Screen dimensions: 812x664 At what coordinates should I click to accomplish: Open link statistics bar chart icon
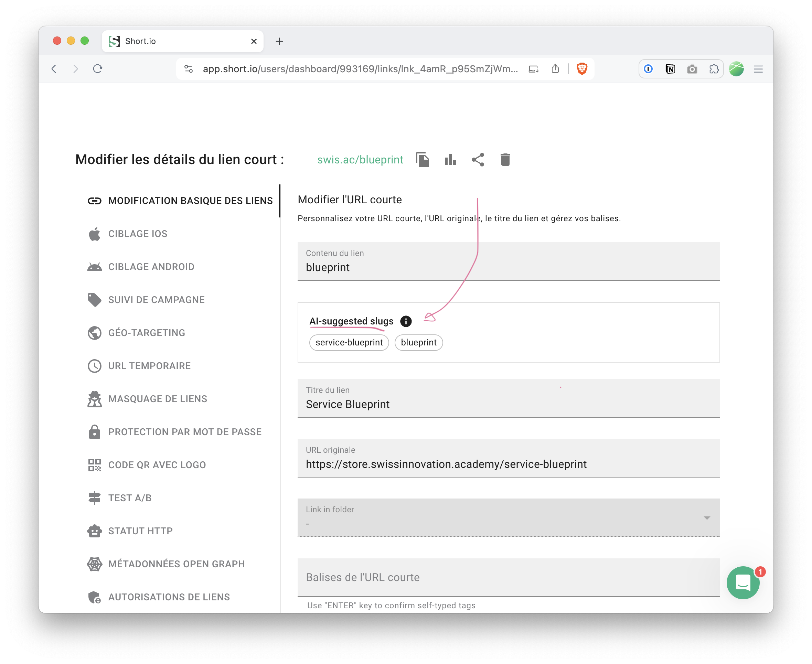point(450,160)
